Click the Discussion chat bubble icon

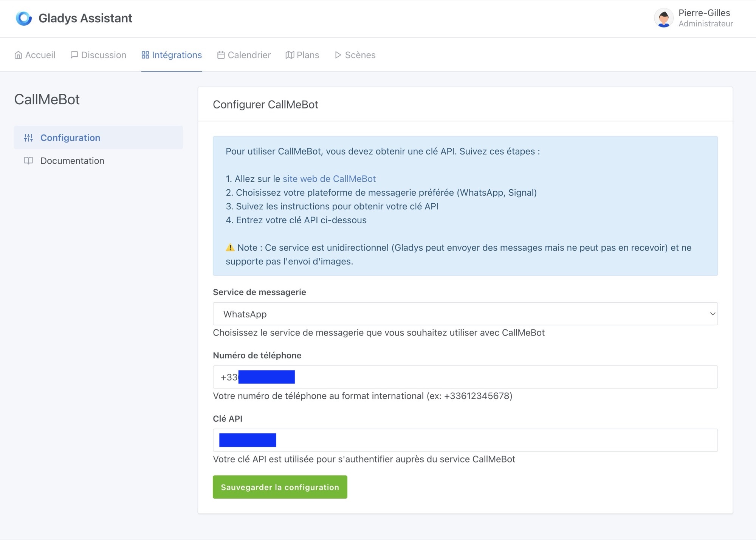(74, 55)
